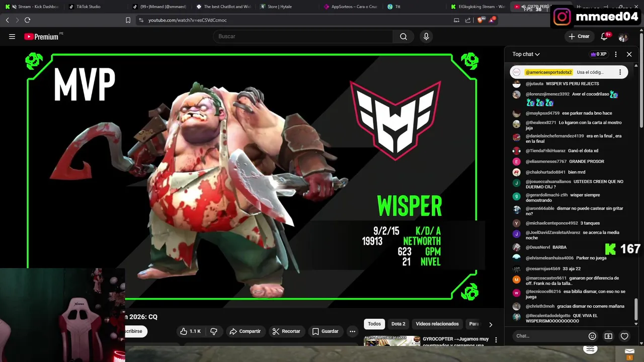Select Videos relacionados chip

[437, 324]
